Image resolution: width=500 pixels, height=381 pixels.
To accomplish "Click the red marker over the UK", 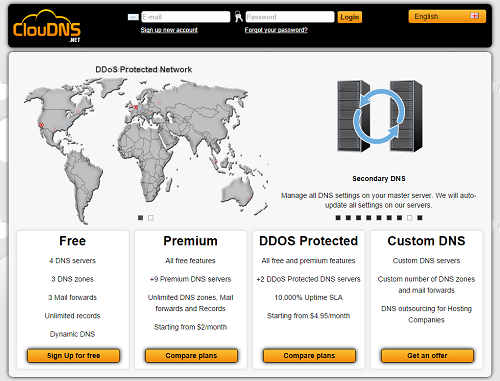I will point(136,107).
